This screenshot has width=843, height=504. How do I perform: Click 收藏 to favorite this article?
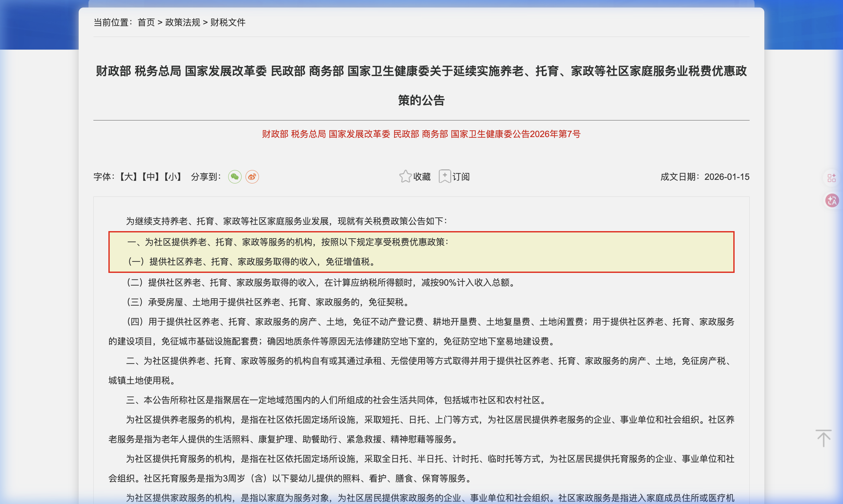point(422,177)
